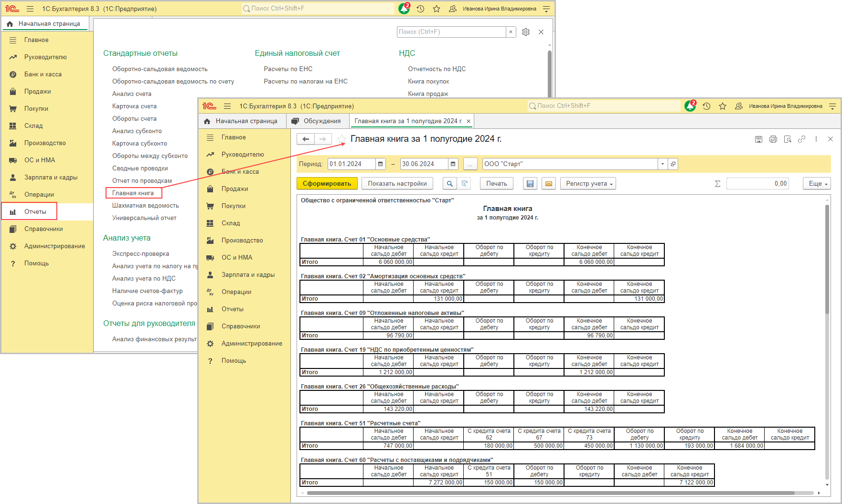Open Оборотно-сальдовая ведомость report link
Viewport: 842px width, 504px height.
click(x=160, y=69)
